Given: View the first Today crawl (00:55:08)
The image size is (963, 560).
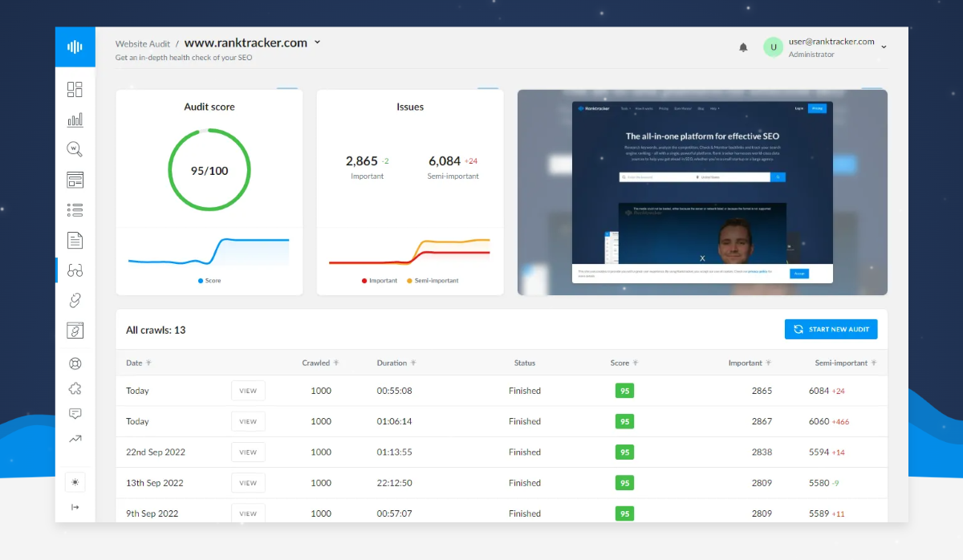Looking at the screenshot, I should click(x=248, y=391).
